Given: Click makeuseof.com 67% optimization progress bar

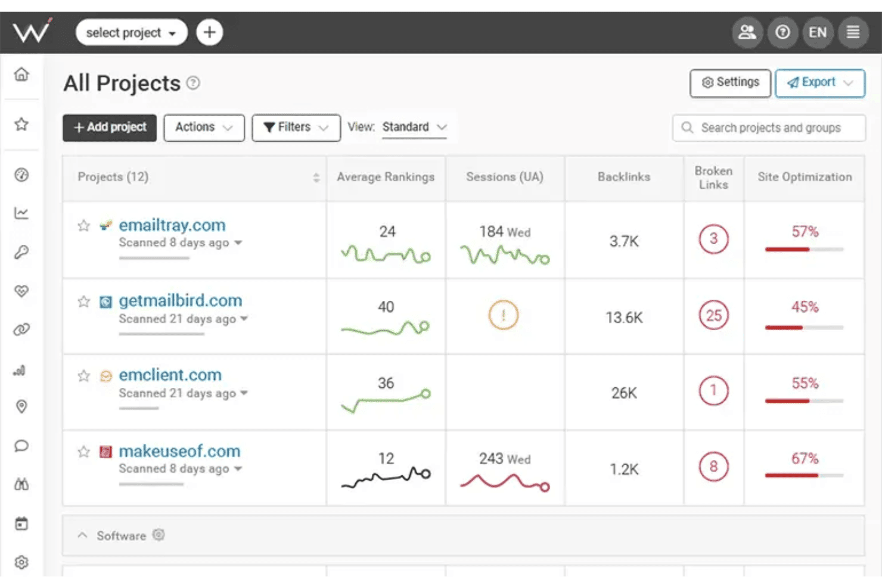Looking at the screenshot, I should [x=804, y=475].
